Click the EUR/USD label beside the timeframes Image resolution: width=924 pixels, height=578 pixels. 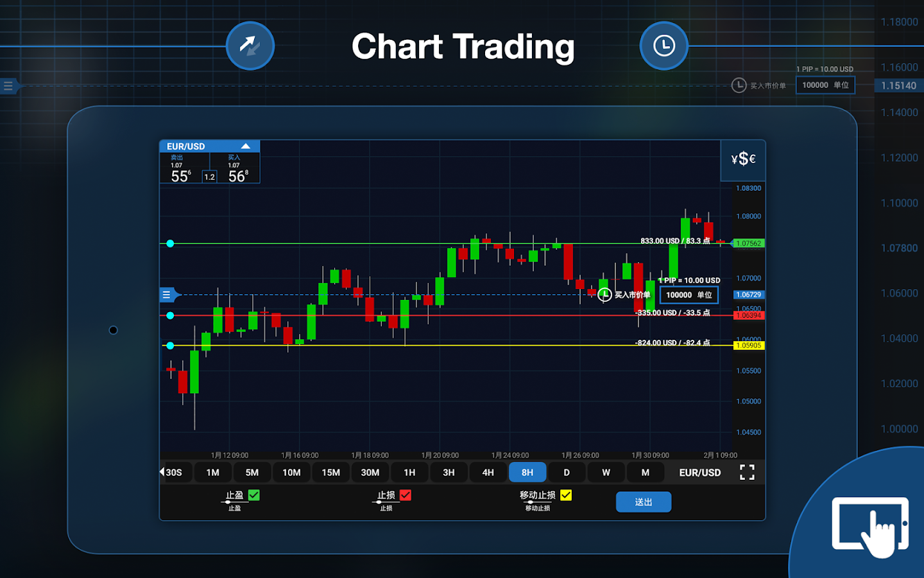tap(700, 473)
